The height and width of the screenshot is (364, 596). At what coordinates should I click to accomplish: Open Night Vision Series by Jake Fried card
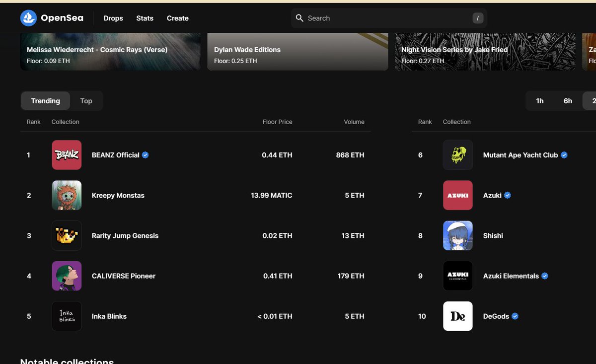[485, 52]
